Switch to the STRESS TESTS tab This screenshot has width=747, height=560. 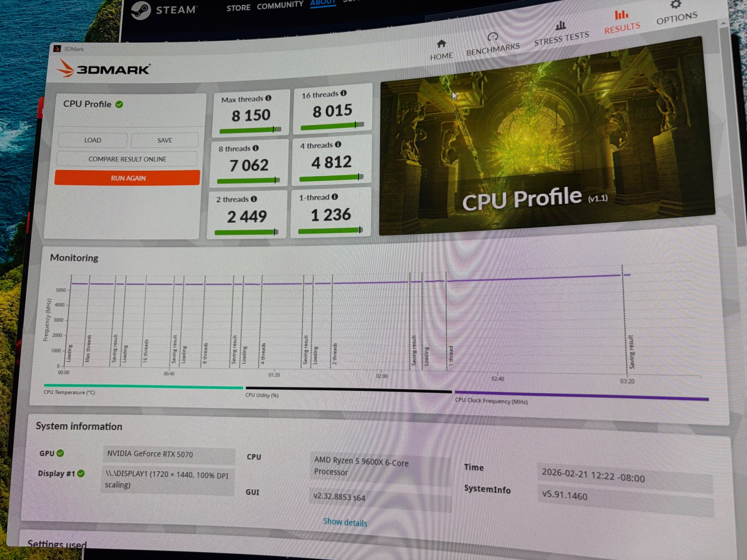pyautogui.click(x=561, y=34)
